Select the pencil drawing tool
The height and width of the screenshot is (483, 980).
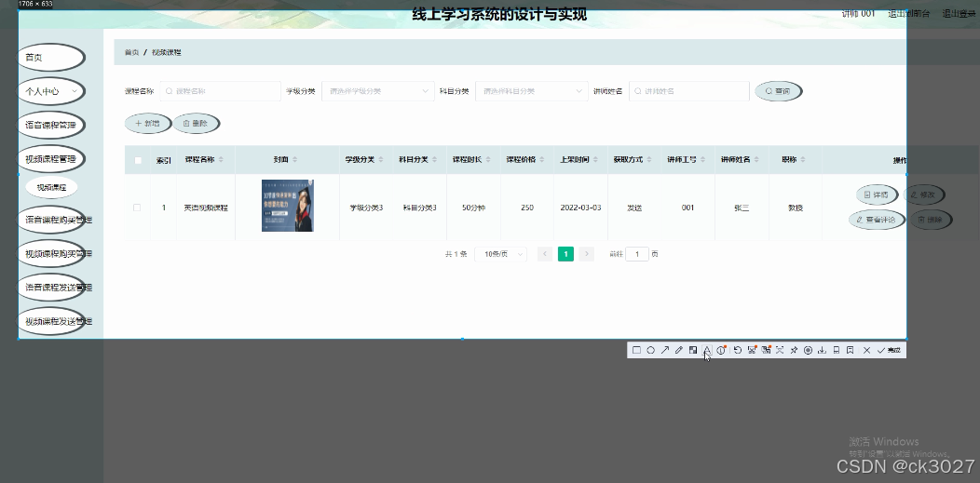[679, 350]
